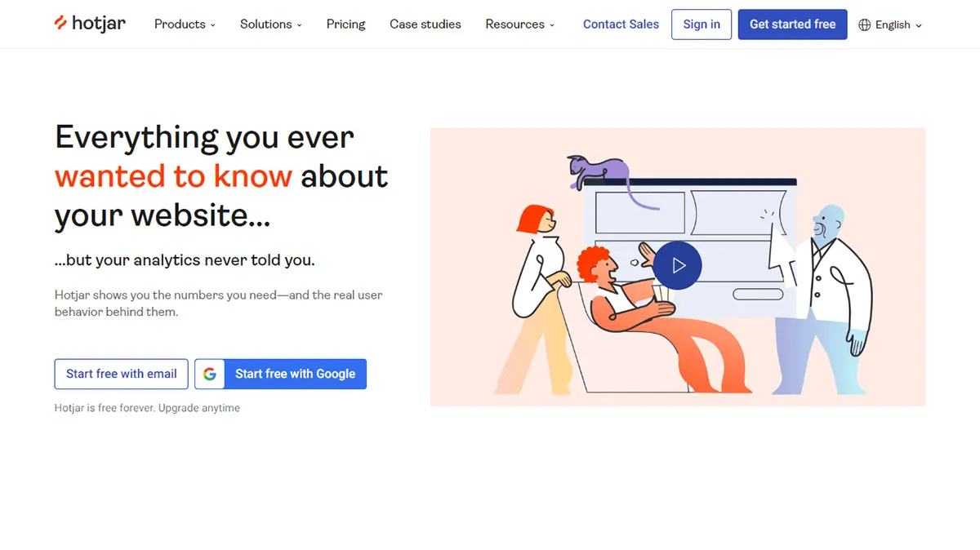This screenshot has width=980, height=550.
Task: Expand the English language chevron
Action: [x=919, y=26]
